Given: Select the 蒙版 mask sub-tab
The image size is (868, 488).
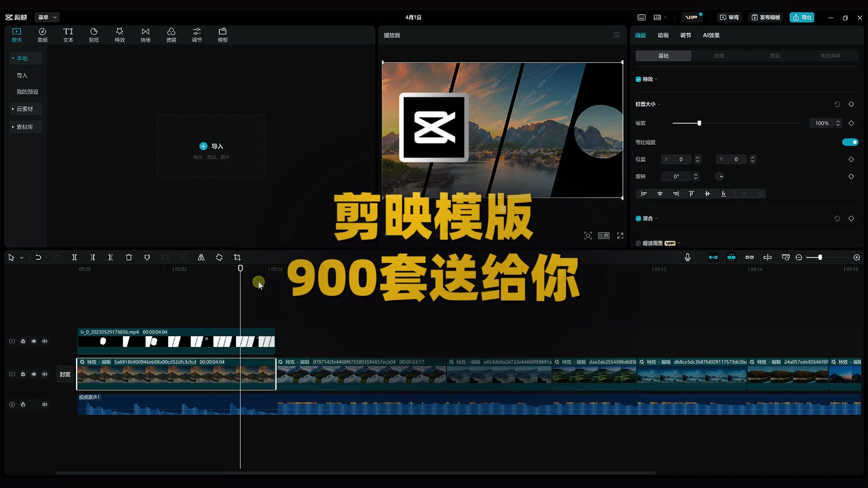Looking at the screenshot, I should (774, 56).
